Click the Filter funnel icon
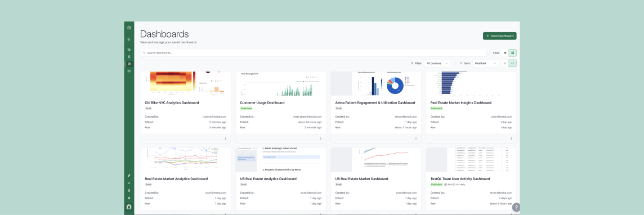 click(x=412, y=63)
